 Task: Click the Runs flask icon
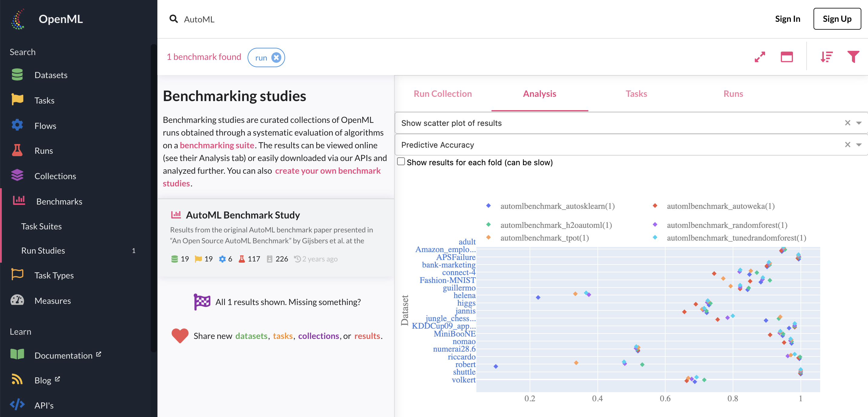[17, 150]
